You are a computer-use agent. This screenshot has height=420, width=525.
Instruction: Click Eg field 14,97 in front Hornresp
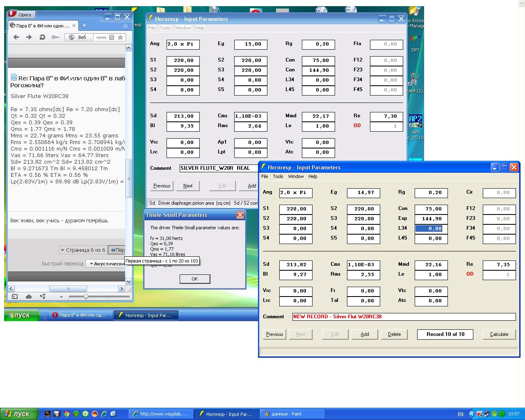click(363, 193)
